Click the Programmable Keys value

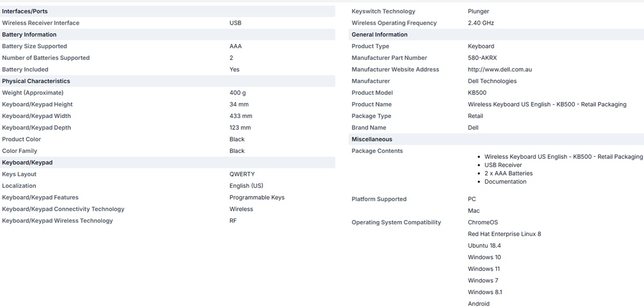[x=257, y=198]
